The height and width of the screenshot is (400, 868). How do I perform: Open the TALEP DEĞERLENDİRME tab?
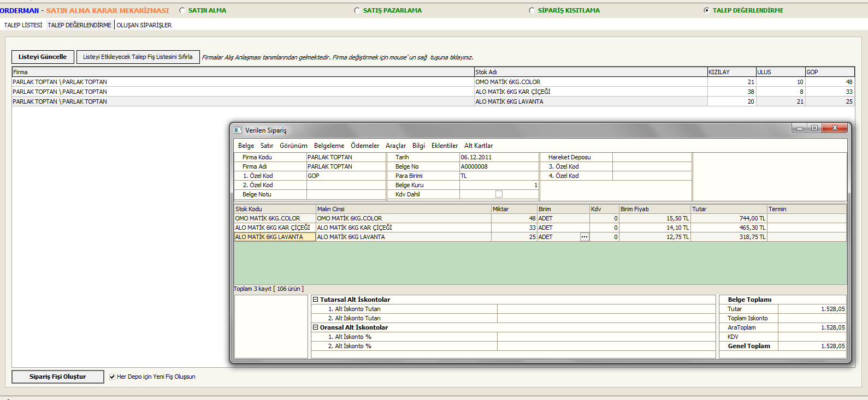pos(80,25)
